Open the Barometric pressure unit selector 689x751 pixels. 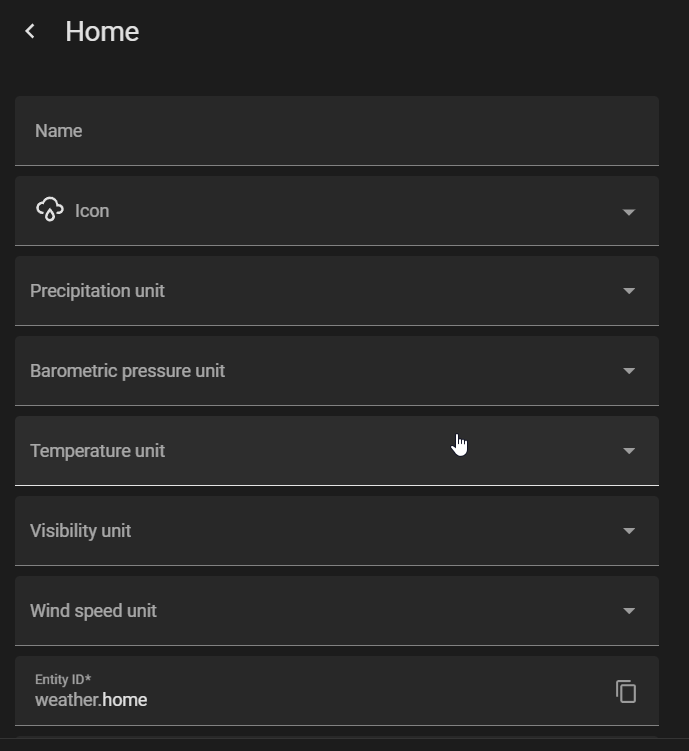pos(337,371)
